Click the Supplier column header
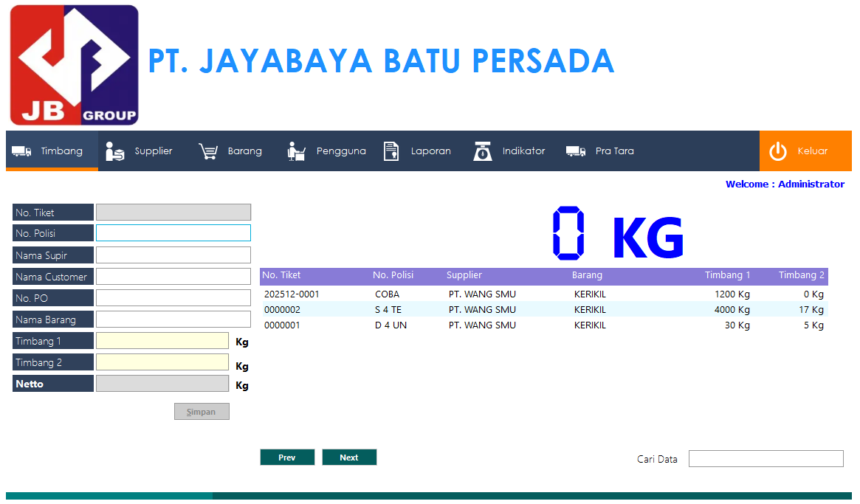860x504 pixels. 464,275
